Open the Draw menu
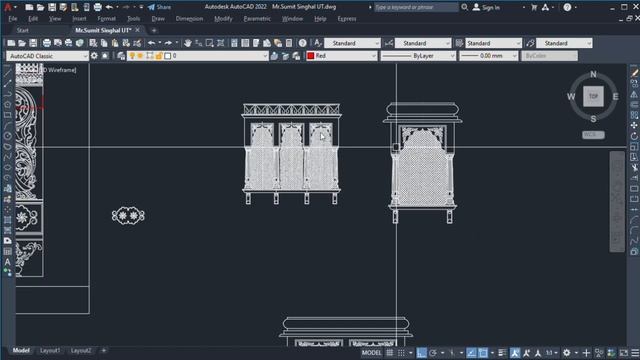 tap(158, 19)
